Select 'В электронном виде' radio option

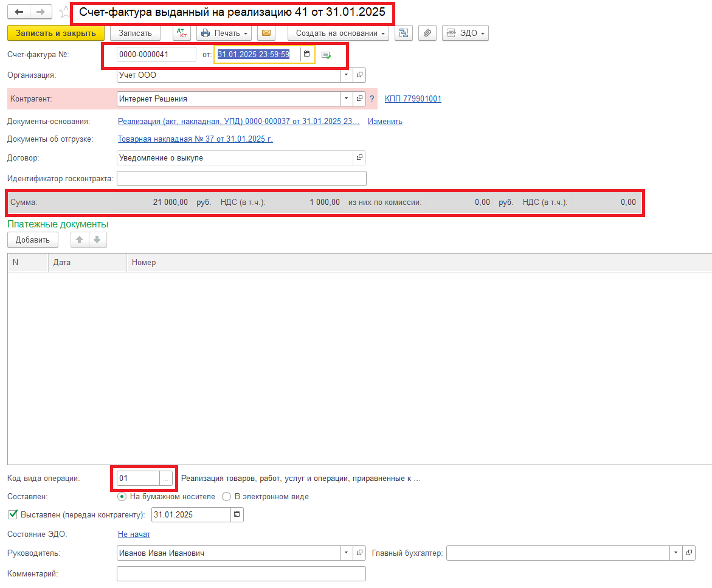[227, 497]
